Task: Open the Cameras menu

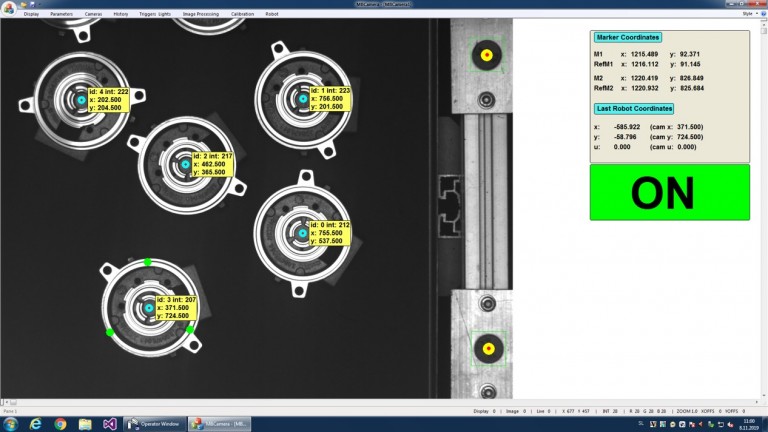Action: coord(94,14)
